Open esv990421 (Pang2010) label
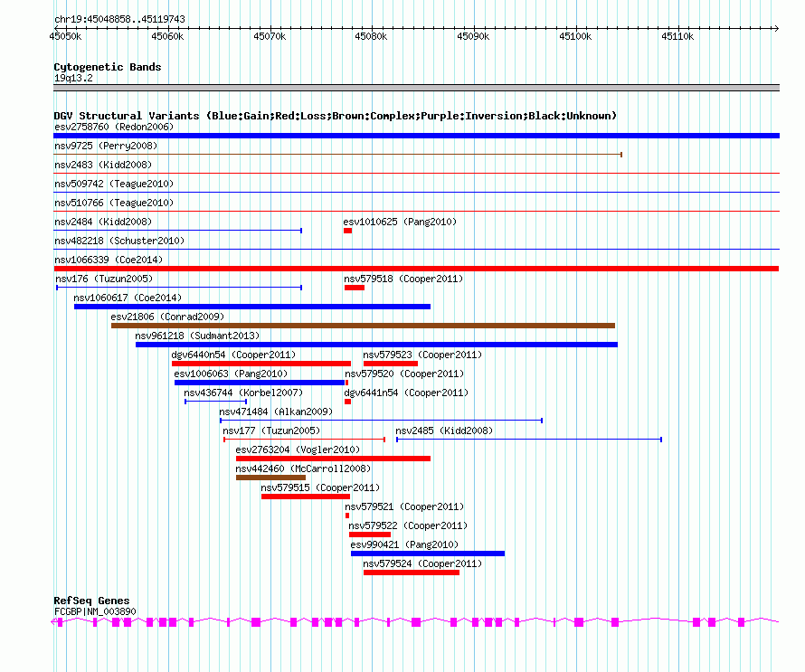 (x=404, y=544)
